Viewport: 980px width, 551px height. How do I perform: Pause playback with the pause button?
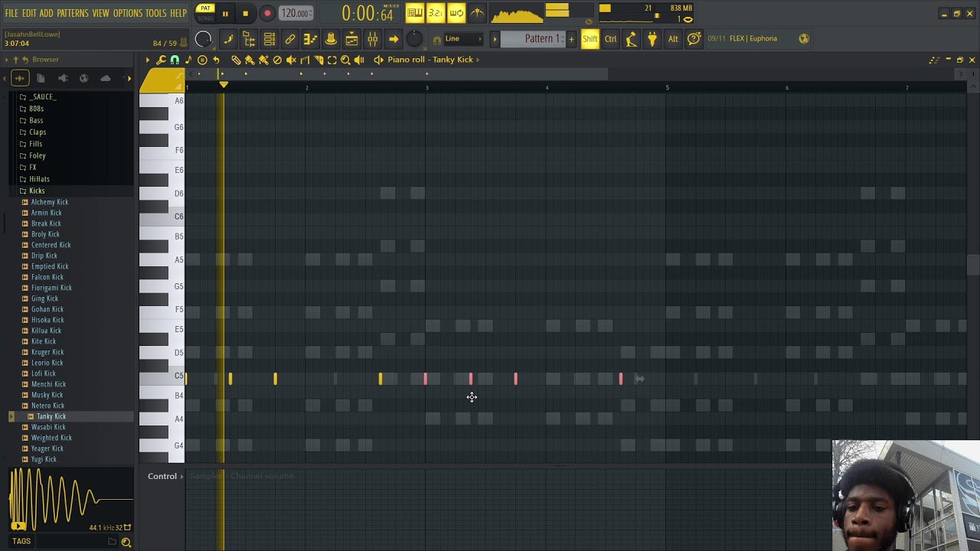coord(225,13)
